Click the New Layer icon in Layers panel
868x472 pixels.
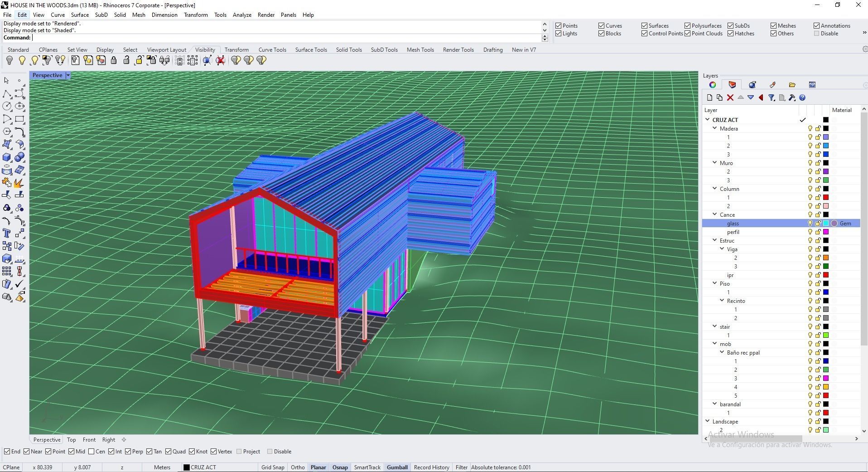tap(709, 97)
